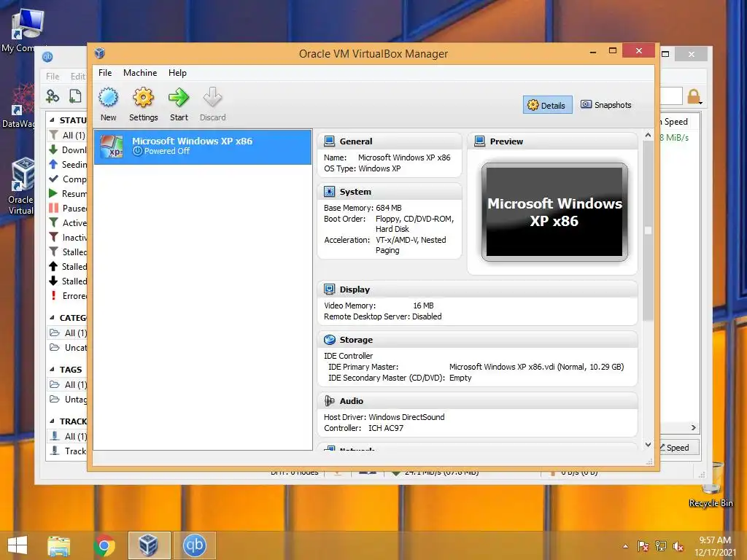747x560 pixels.
Task: Click the Audio section speaker icon
Action: pos(329,401)
